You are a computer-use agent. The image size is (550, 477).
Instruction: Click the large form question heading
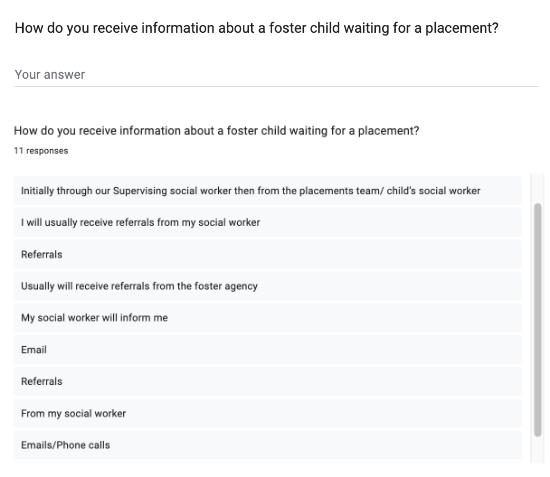tap(256, 28)
